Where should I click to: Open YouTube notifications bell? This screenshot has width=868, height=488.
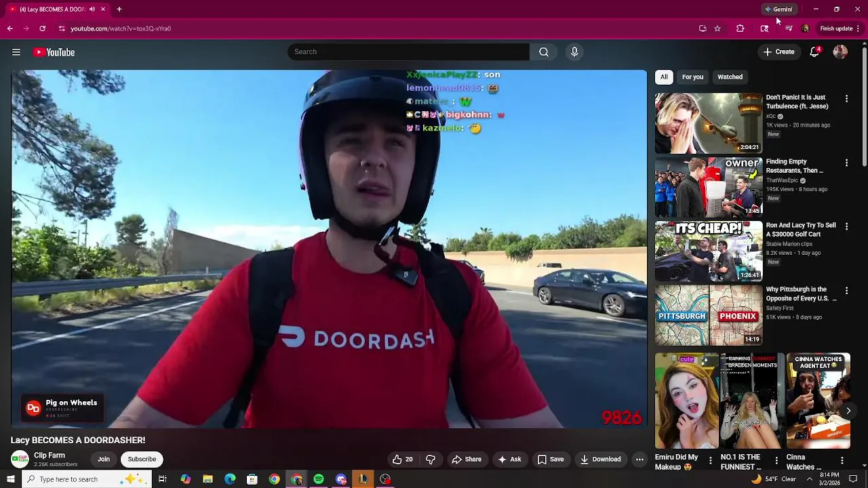point(814,52)
